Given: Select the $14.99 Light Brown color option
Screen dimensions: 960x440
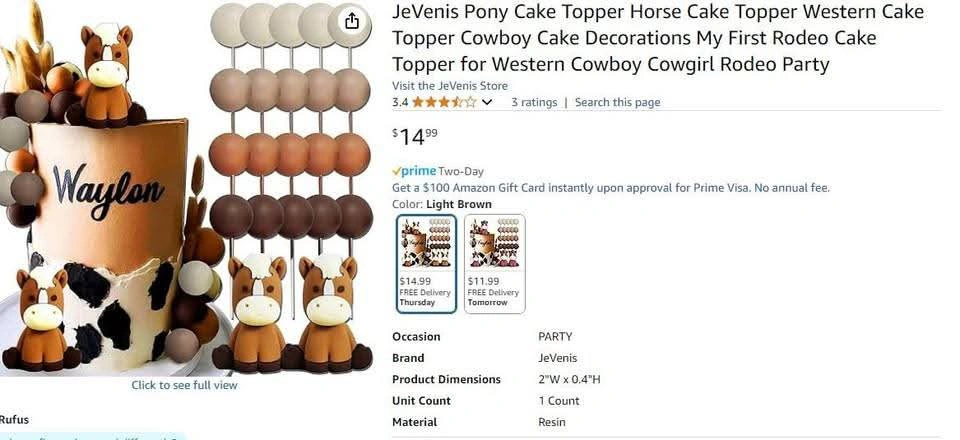Looking at the screenshot, I should [426, 264].
